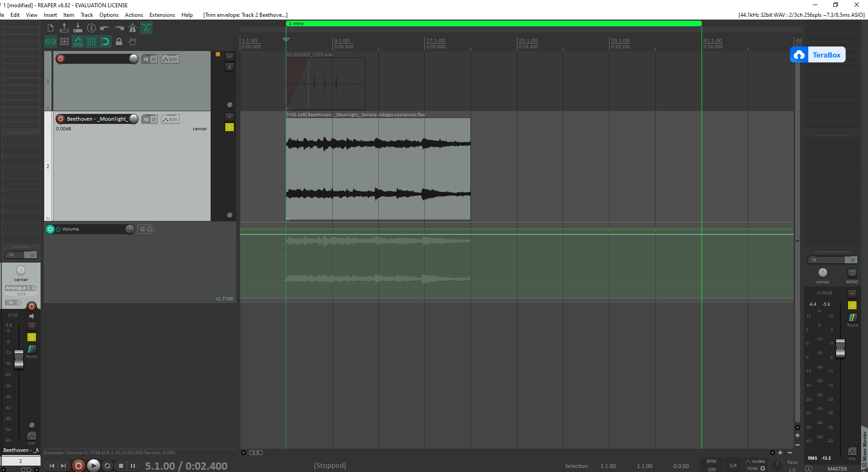Mute track 1
The height and width of the screenshot is (472, 868).
tap(230, 57)
